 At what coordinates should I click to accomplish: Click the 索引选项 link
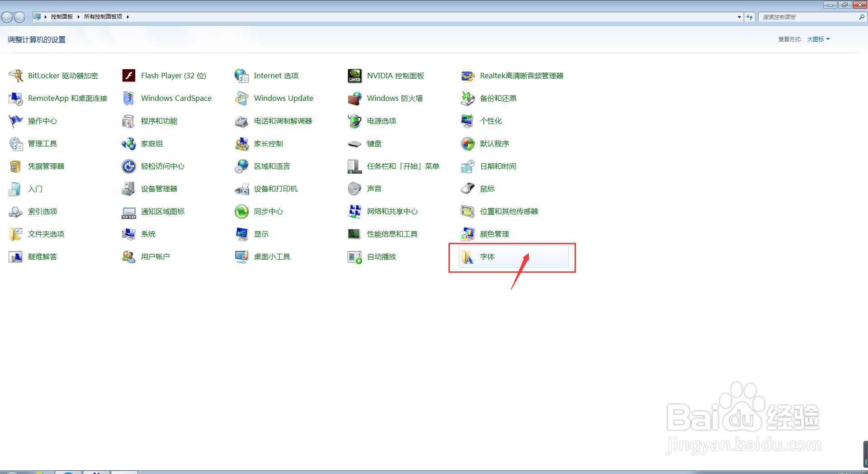(42, 211)
